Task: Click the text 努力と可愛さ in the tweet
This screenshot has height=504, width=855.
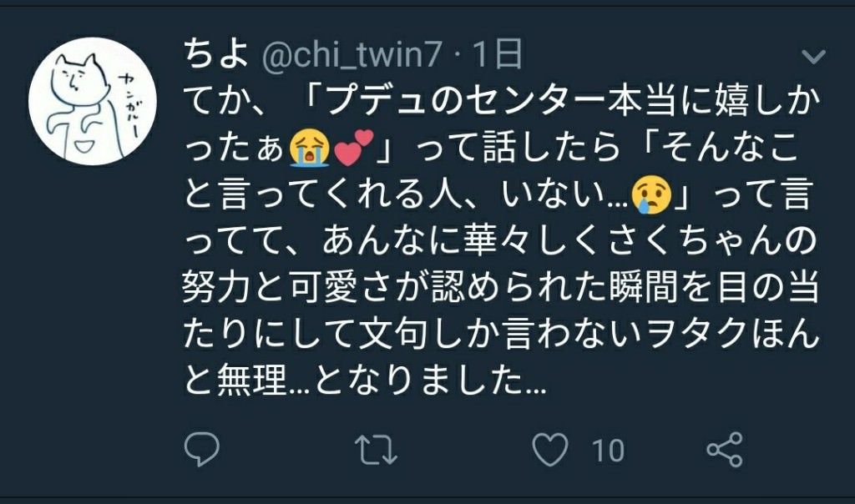Action: tap(286, 287)
